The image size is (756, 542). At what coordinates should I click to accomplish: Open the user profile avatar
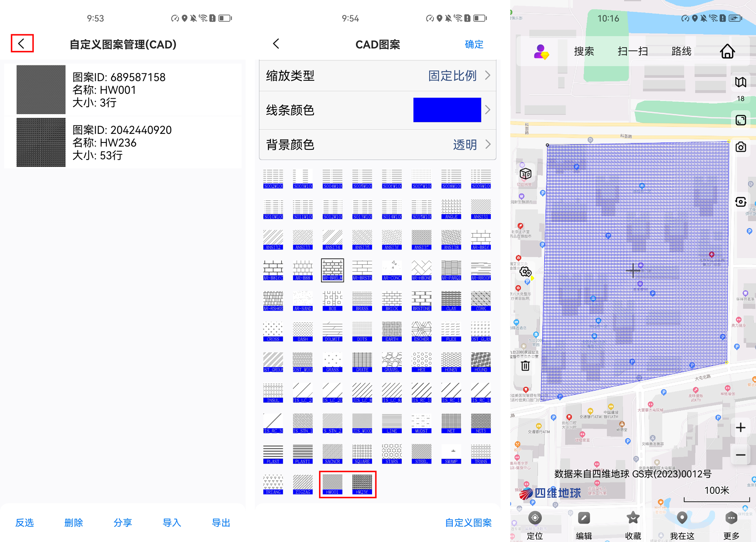click(541, 52)
